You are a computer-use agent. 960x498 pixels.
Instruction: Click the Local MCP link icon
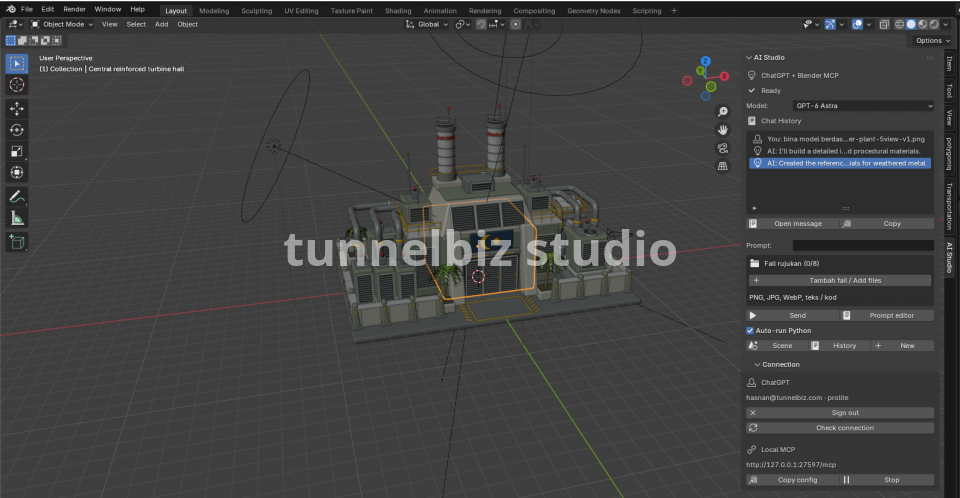[x=752, y=450]
